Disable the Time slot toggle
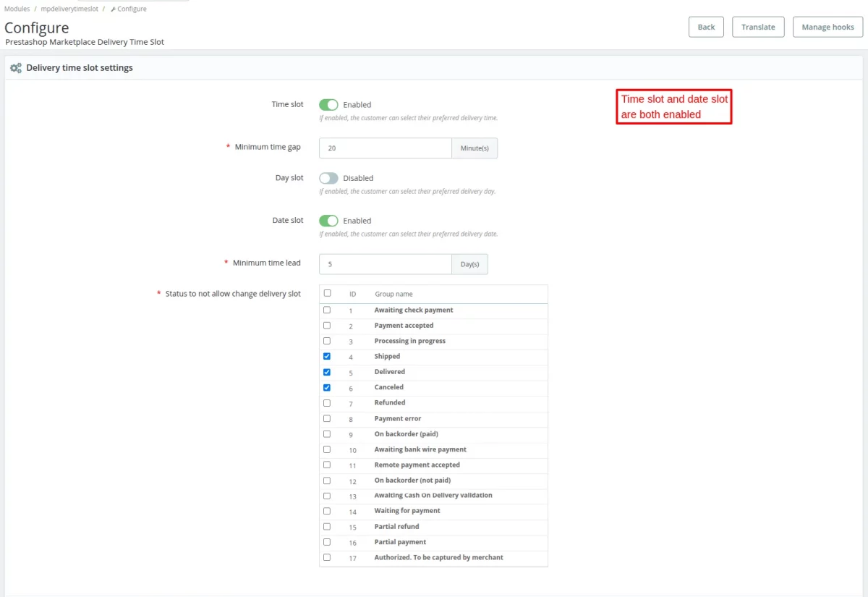Image resolution: width=868 pixels, height=597 pixels. [328, 104]
